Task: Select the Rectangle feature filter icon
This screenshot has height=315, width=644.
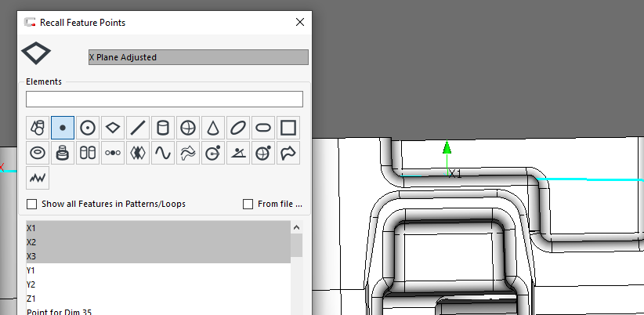Action: click(x=288, y=128)
